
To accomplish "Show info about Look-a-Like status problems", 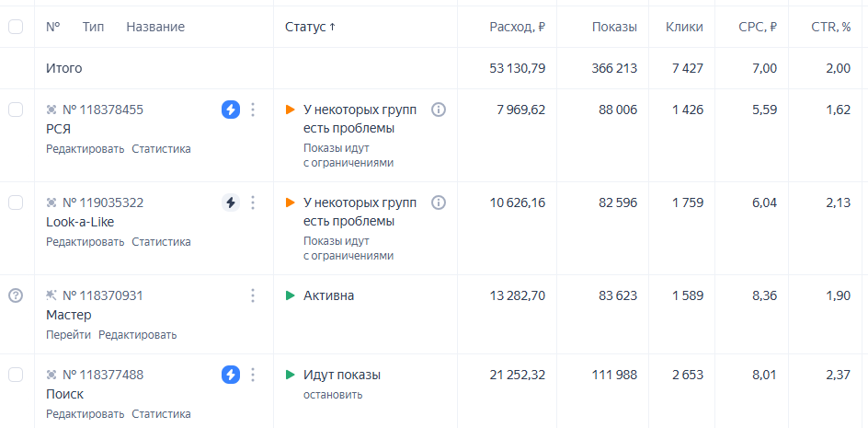I will 439,202.
